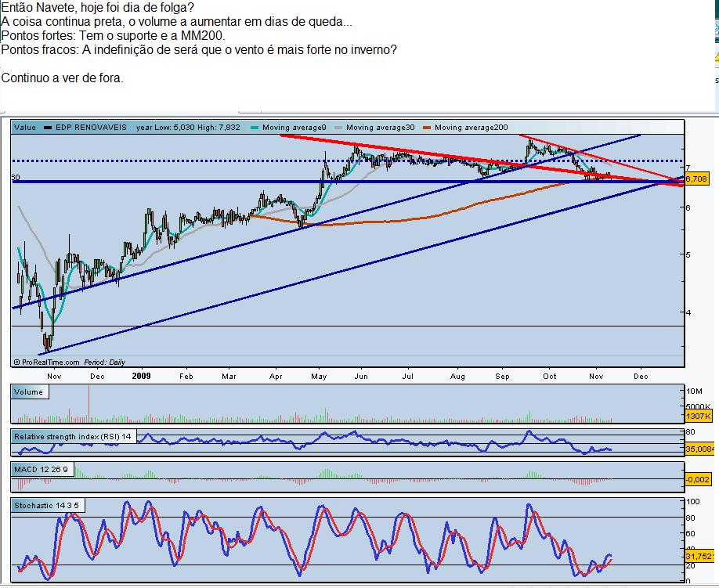Click the 'MACD 12 26 9' panel label
Viewport: 719px width, 588px height.
coord(41,469)
